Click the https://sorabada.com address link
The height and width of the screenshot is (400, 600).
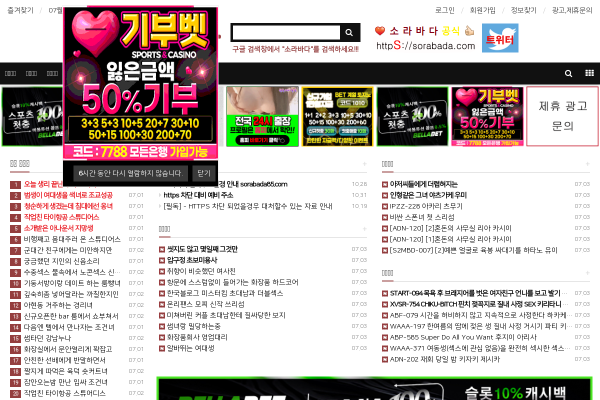(426, 46)
